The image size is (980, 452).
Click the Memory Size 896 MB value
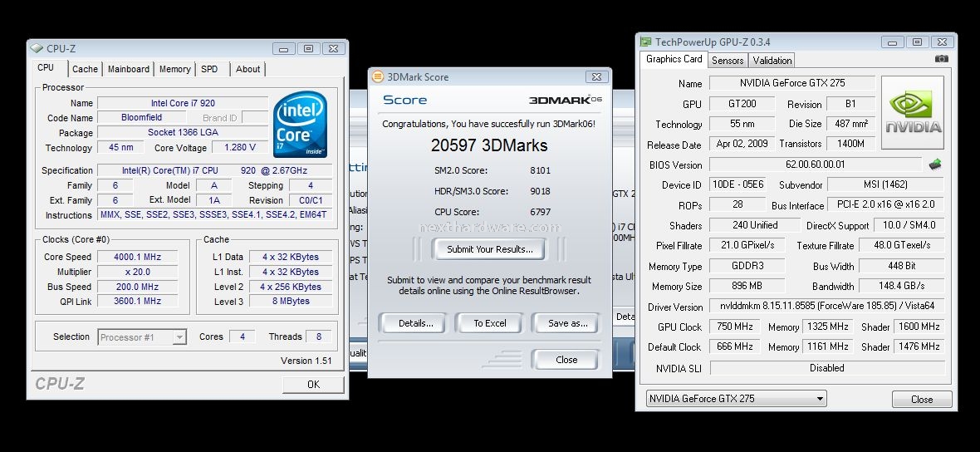click(x=747, y=286)
